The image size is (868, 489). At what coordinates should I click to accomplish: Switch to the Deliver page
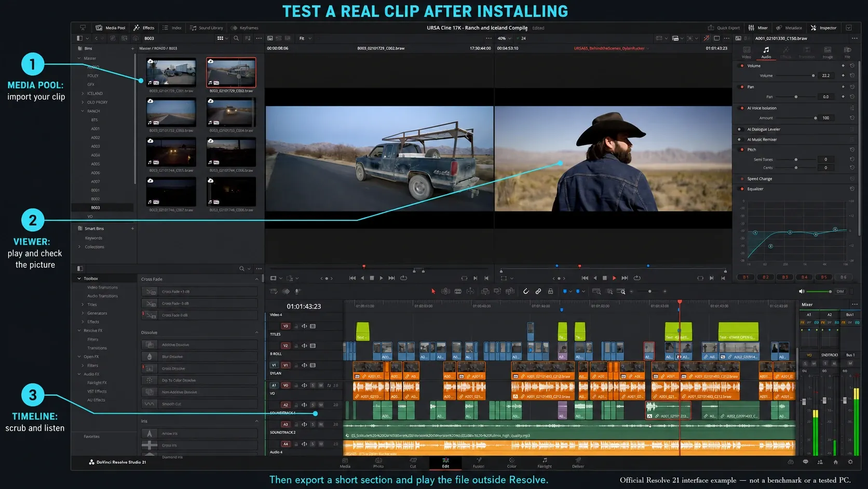pos(578,462)
